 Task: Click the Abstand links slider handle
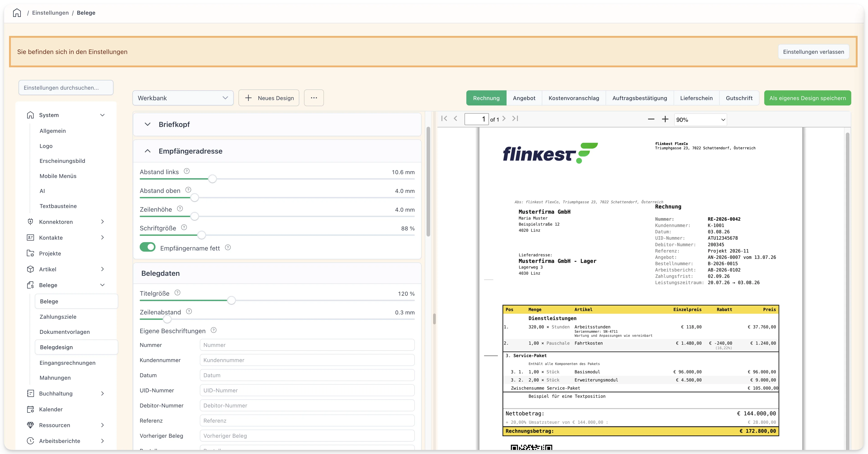click(x=212, y=179)
